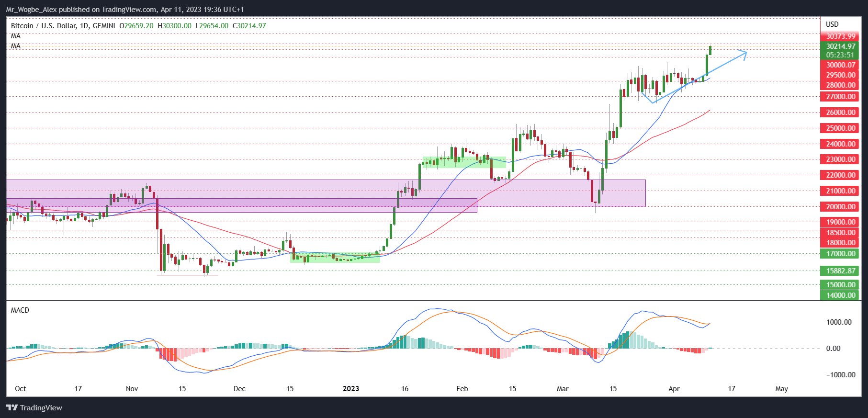Screen dimensions: 868x418
Task: Select the green consolidation box near Feb
Action: pos(464,162)
